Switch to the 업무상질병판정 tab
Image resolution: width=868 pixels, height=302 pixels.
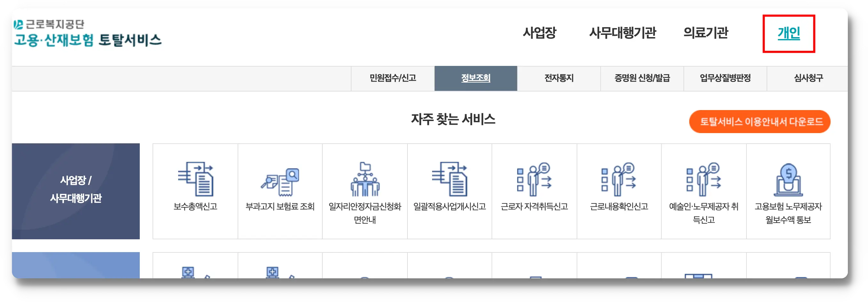725,78
